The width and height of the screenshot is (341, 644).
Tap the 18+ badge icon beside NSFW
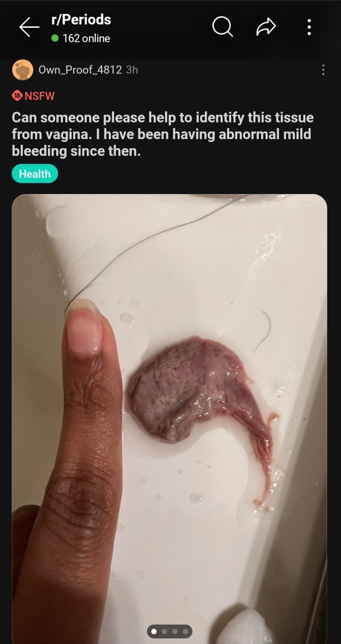pos(17,96)
